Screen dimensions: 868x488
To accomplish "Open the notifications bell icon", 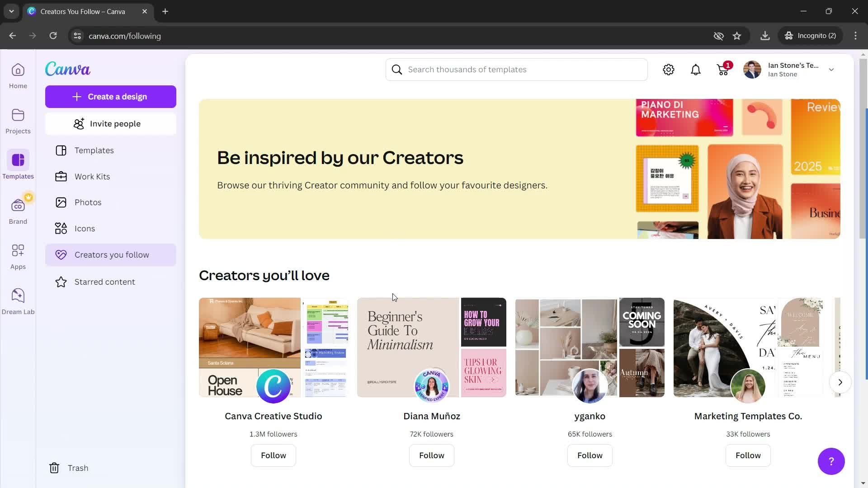I will pos(695,69).
